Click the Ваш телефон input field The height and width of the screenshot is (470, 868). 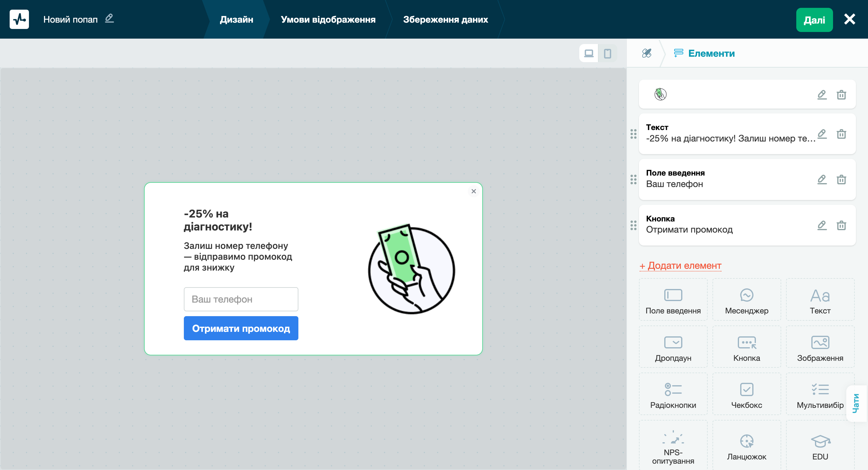pos(241,299)
